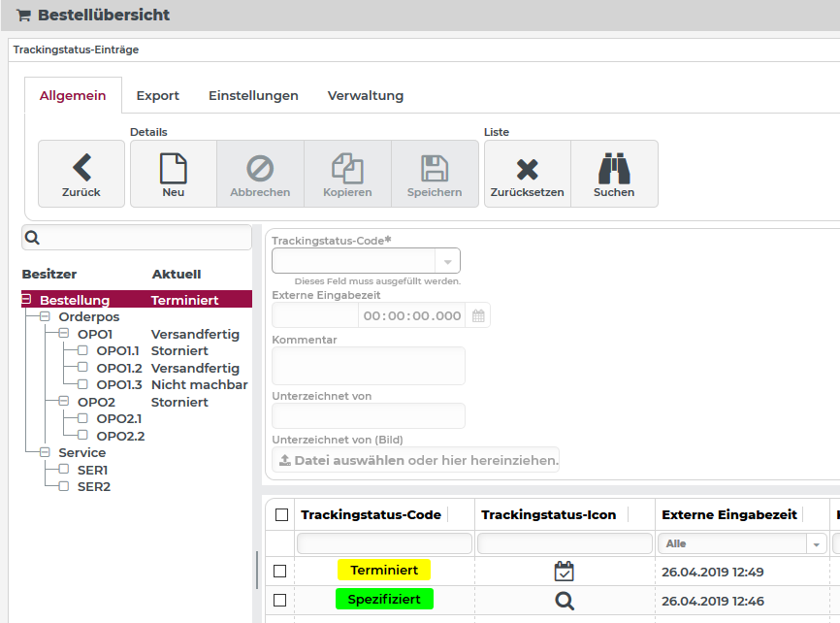
Task: Click the Zurück back arrow icon
Action: pos(81,169)
